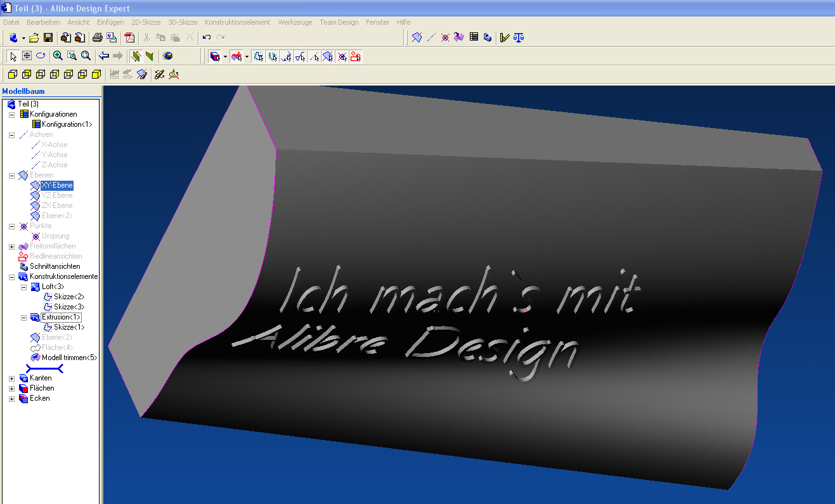Open dropdown arrow next to New icon

pyautogui.click(x=23, y=38)
